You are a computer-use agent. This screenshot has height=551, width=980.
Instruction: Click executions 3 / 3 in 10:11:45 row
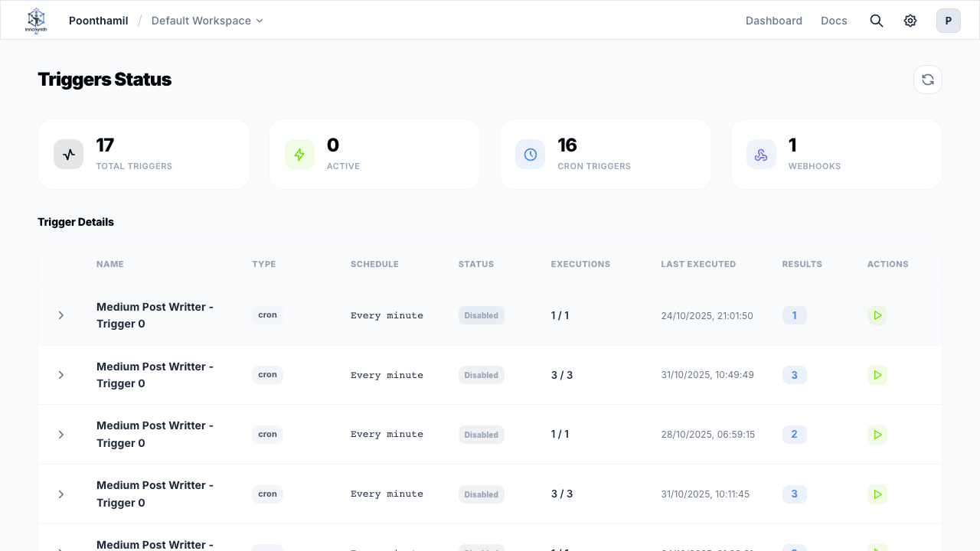coord(562,494)
